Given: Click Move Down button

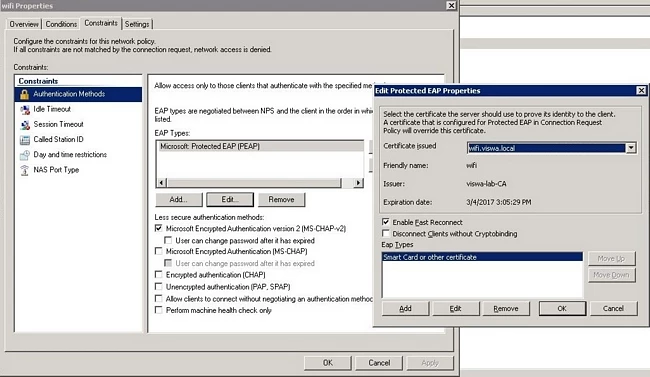Looking at the screenshot, I should tap(611, 275).
